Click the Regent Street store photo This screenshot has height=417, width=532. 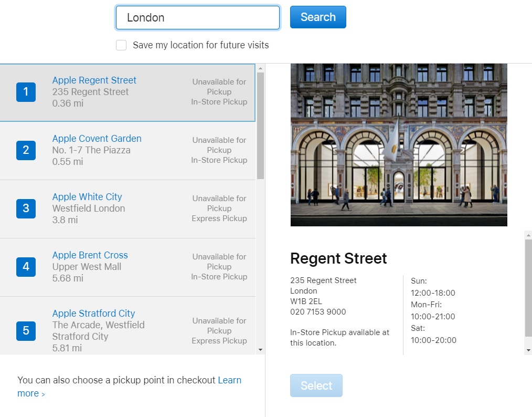[x=399, y=144]
